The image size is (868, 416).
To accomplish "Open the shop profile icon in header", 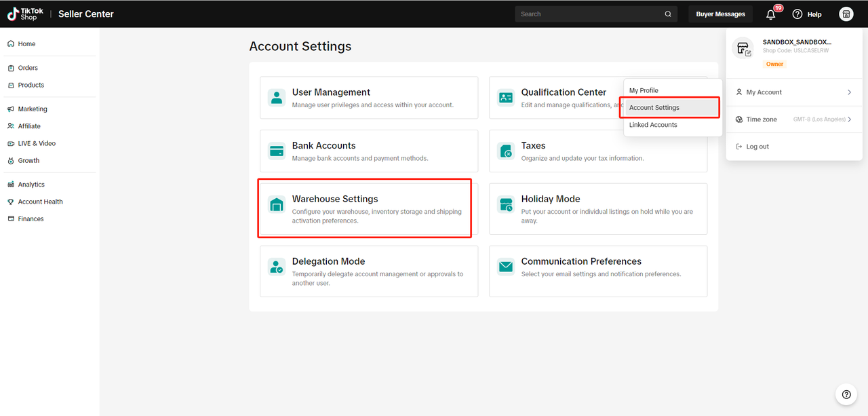I will point(846,14).
